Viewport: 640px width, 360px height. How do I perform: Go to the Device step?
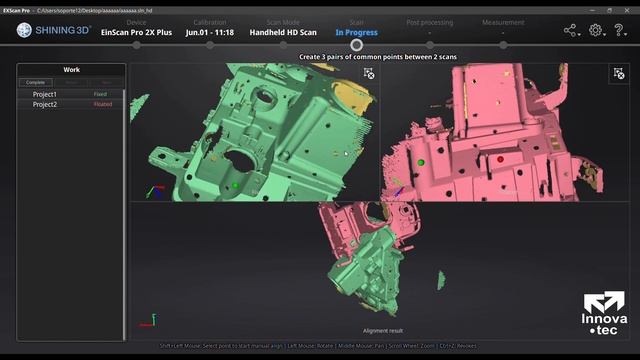136,28
